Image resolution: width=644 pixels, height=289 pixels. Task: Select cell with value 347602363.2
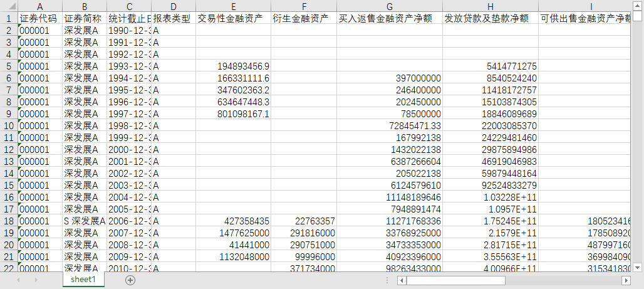click(x=233, y=90)
